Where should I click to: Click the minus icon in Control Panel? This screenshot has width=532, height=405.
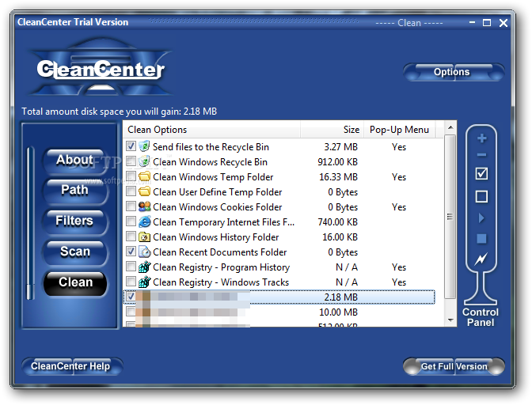tap(482, 155)
